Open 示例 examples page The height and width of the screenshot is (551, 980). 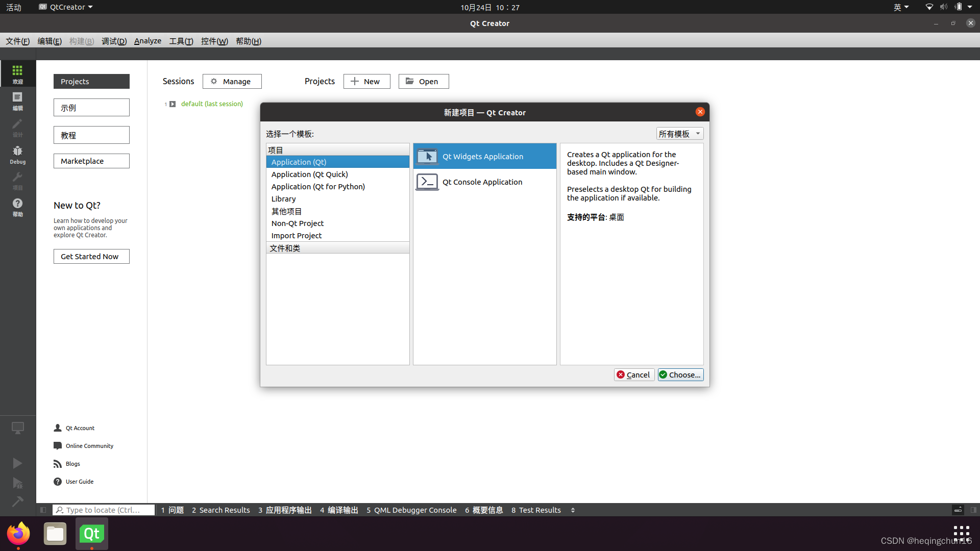coord(91,108)
